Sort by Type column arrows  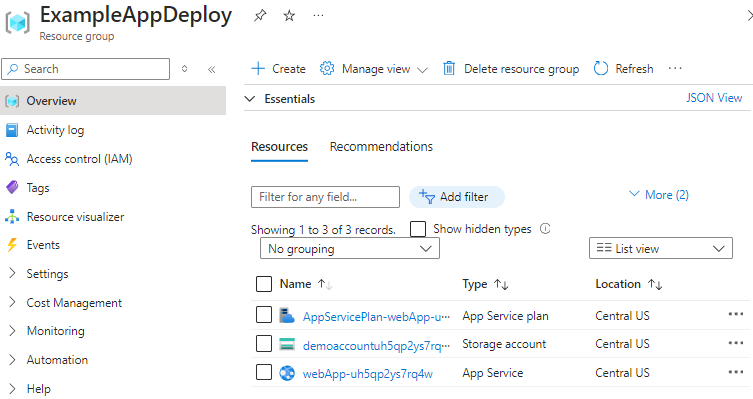click(x=501, y=285)
